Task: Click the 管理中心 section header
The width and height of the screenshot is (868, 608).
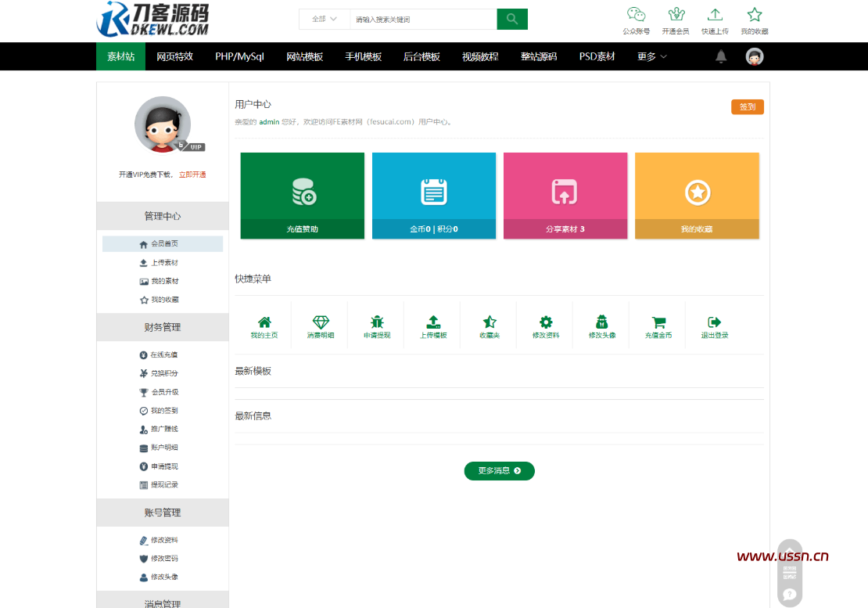Action: [163, 216]
